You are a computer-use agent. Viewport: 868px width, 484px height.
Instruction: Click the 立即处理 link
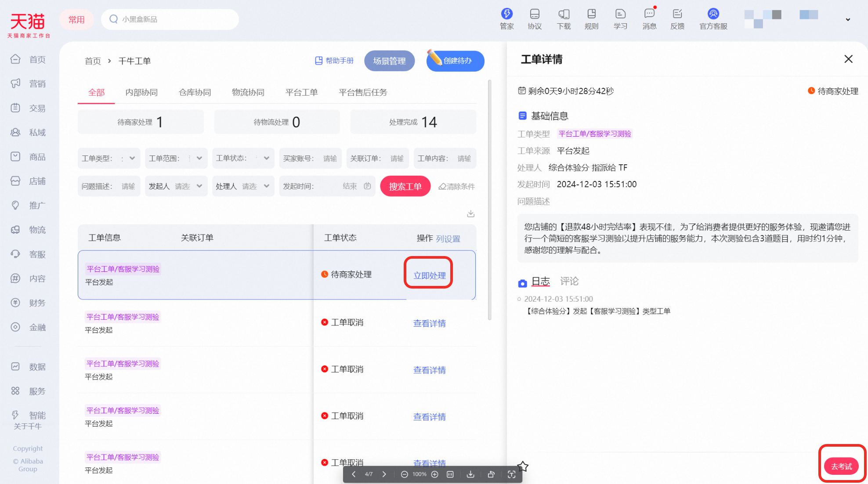(429, 275)
